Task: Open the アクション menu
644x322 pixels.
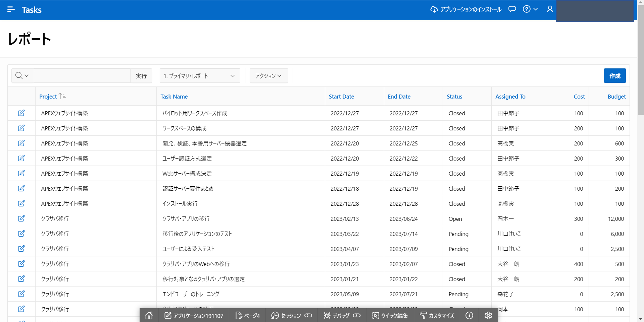Action: click(x=268, y=76)
